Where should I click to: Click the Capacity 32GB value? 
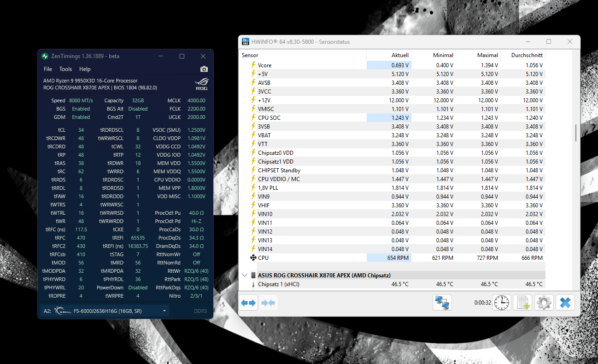point(138,100)
